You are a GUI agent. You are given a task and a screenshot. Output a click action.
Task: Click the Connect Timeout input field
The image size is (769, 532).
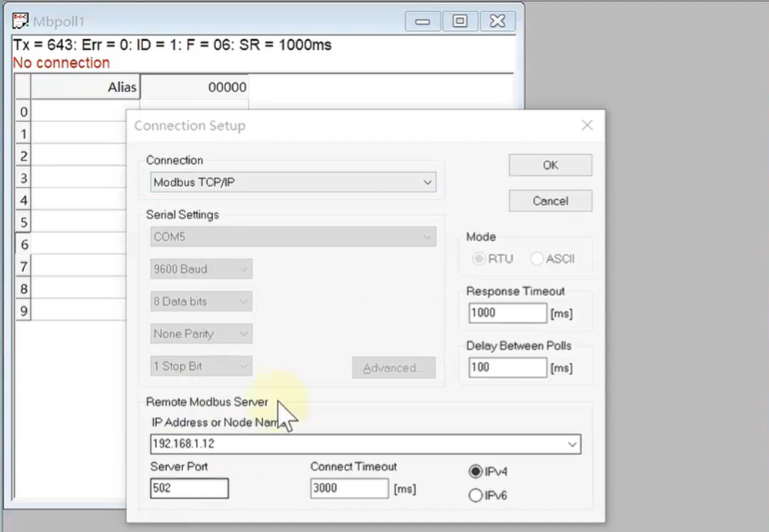349,488
